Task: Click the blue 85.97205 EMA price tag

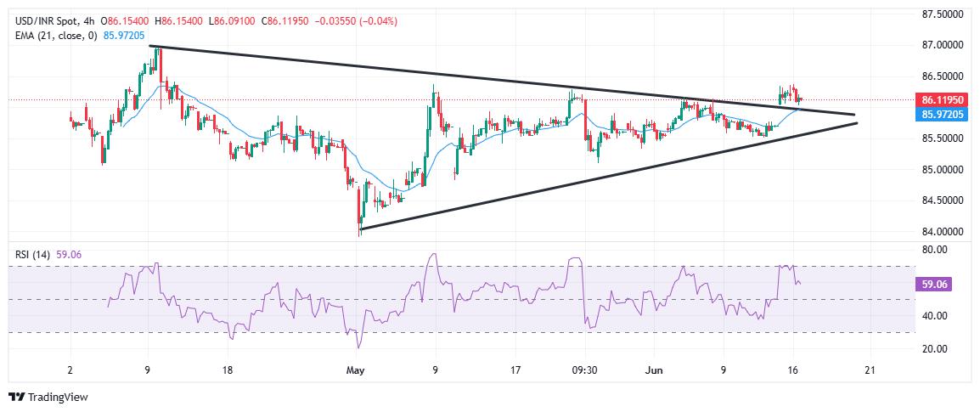Action: 941,115
